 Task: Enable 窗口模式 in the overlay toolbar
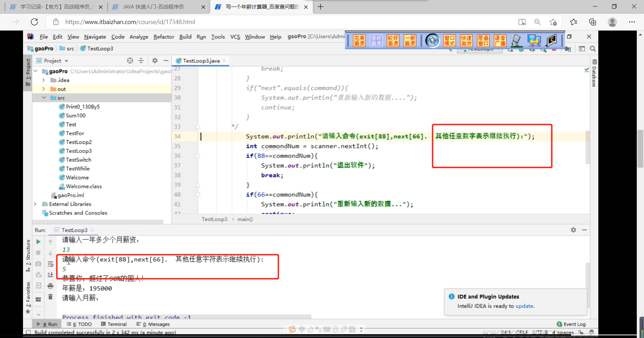coord(449,41)
